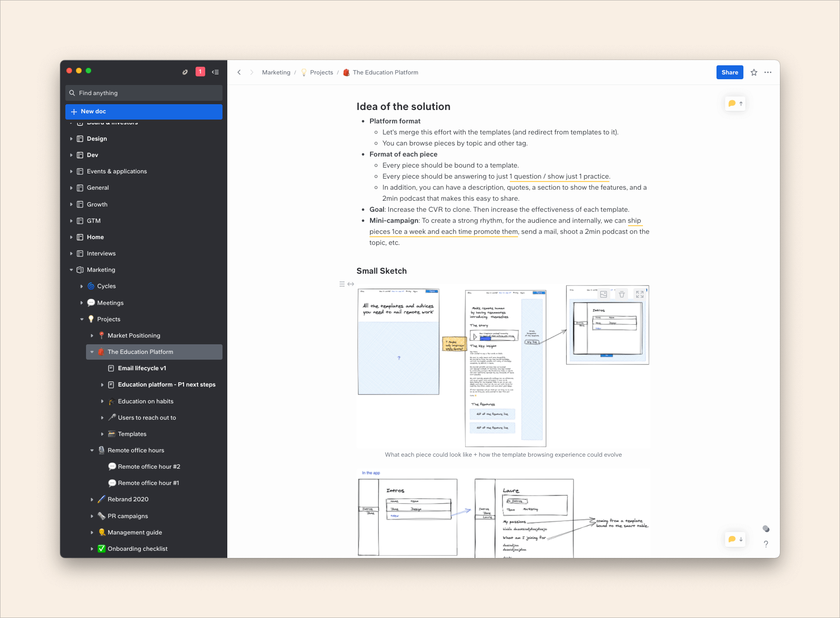The image size is (840, 618).
Task: Click the Idea of the solution heading
Action: [x=403, y=107]
